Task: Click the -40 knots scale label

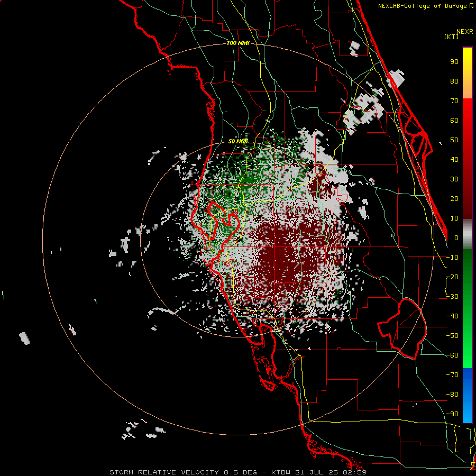Action: 452,316
